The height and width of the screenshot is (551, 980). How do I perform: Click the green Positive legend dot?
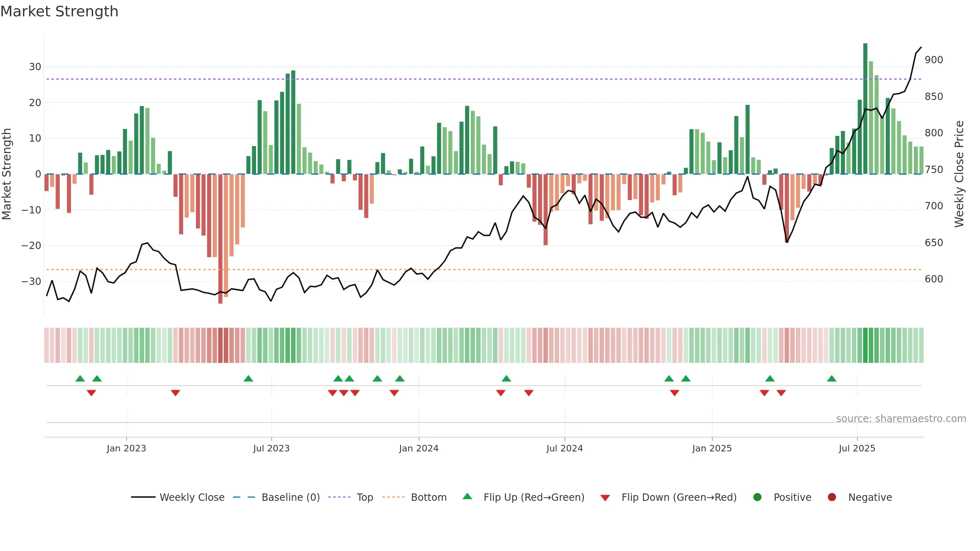(757, 497)
